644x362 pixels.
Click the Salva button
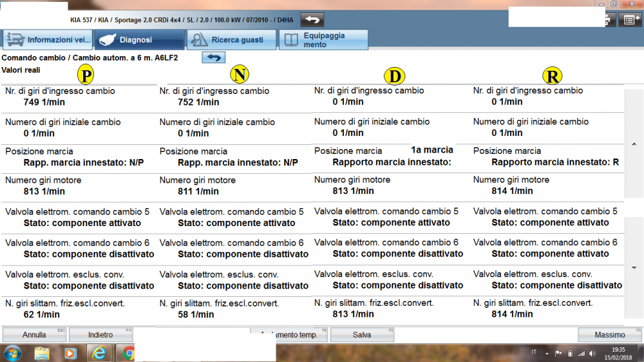[362, 335]
